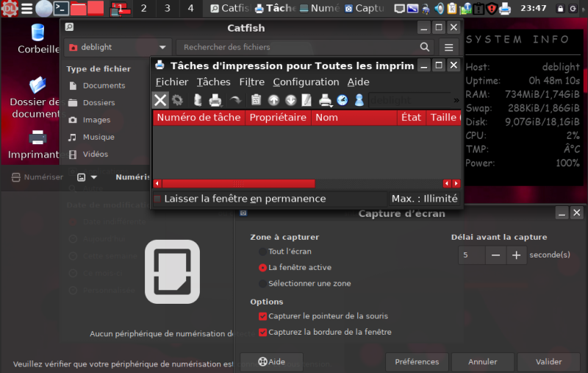Open the Catfish hamburger options menu
588x373 pixels.
448,47
